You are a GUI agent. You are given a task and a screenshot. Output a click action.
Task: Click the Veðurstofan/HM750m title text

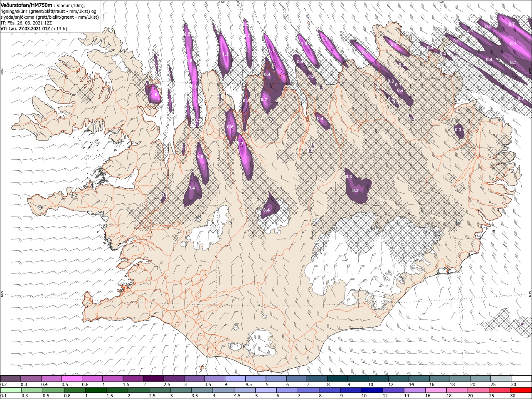(x=27, y=5)
